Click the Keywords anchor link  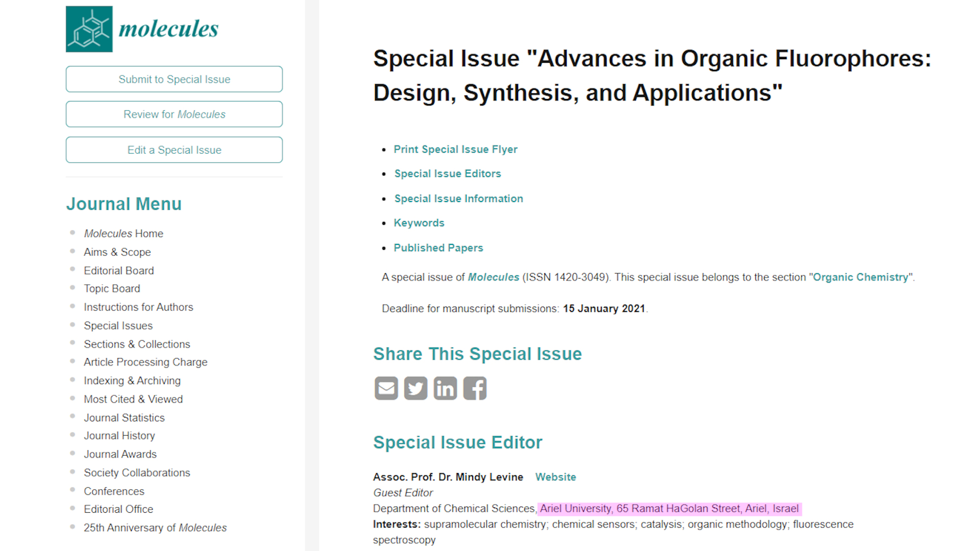(x=419, y=223)
